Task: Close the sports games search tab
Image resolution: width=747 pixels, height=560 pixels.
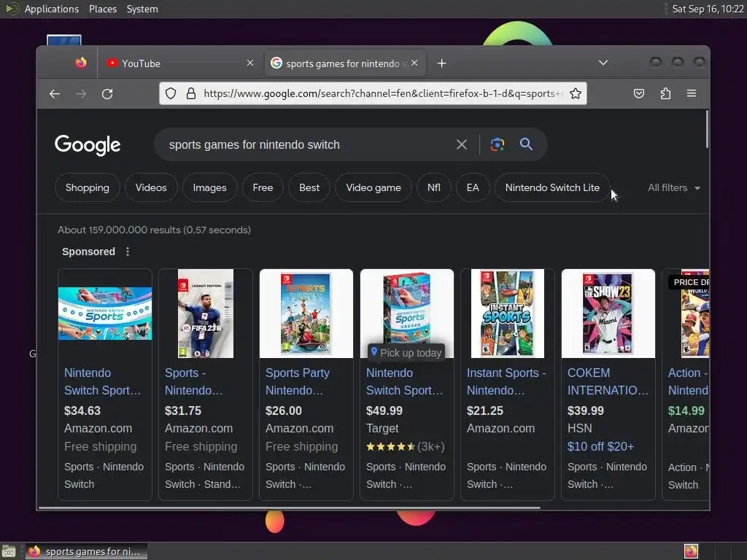Action: click(414, 63)
